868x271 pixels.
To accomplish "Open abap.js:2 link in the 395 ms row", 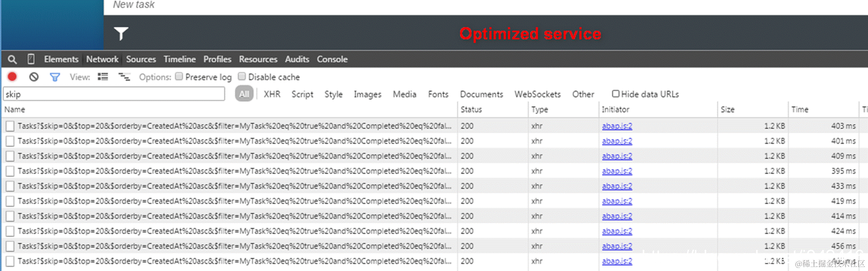I will tap(617, 171).
